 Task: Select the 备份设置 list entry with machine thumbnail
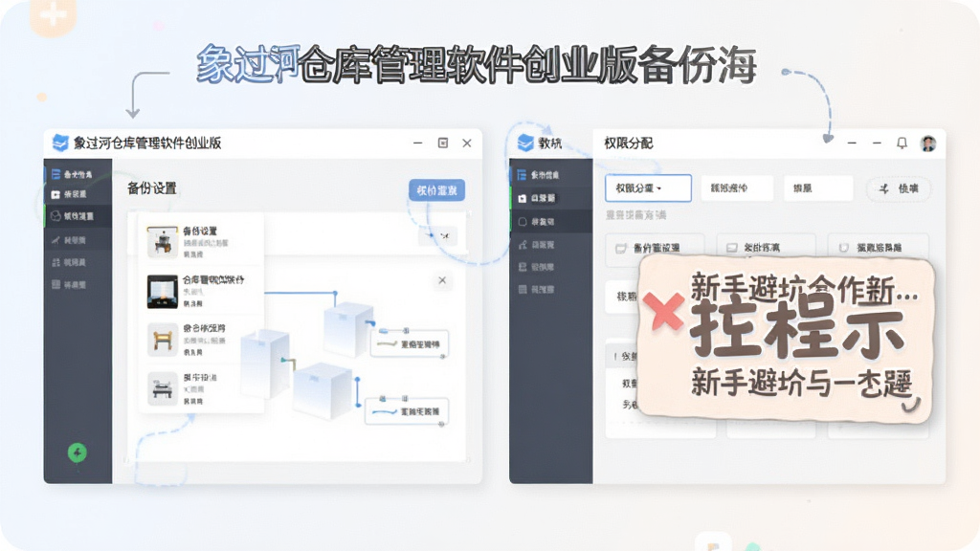point(201,242)
